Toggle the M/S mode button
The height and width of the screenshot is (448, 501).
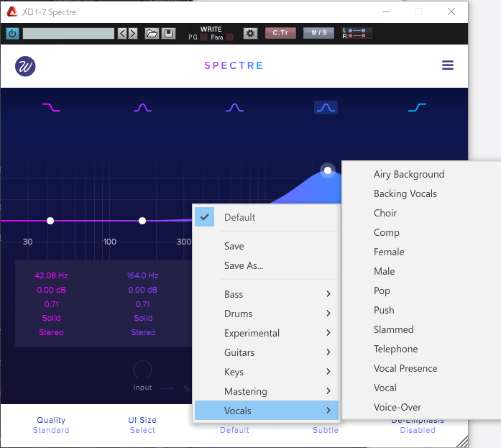(x=319, y=33)
